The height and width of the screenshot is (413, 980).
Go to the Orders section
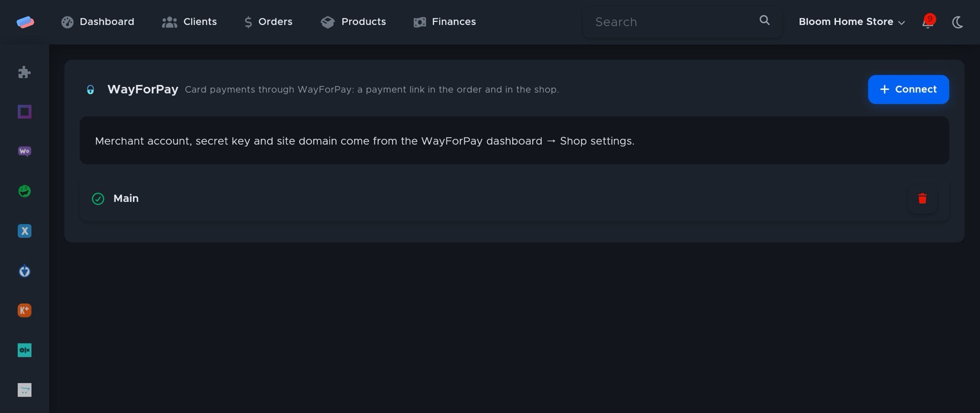[x=268, y=22]
